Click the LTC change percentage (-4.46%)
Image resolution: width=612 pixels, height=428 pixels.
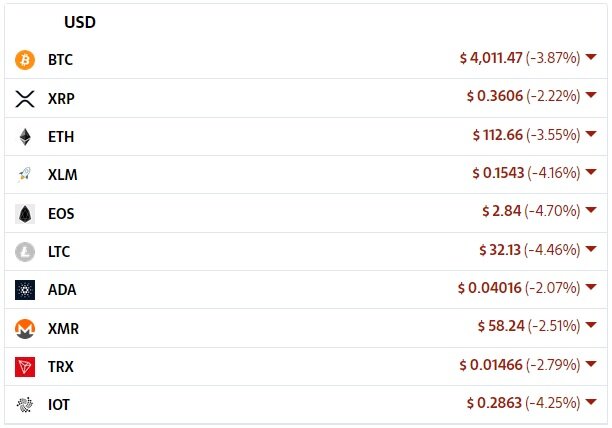(x=552, y=250)
